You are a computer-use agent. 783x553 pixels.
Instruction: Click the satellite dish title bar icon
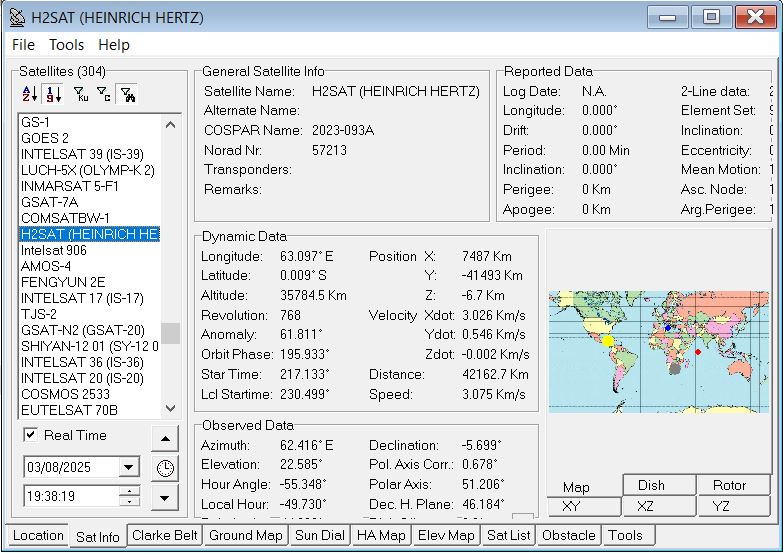coord(17,17)
